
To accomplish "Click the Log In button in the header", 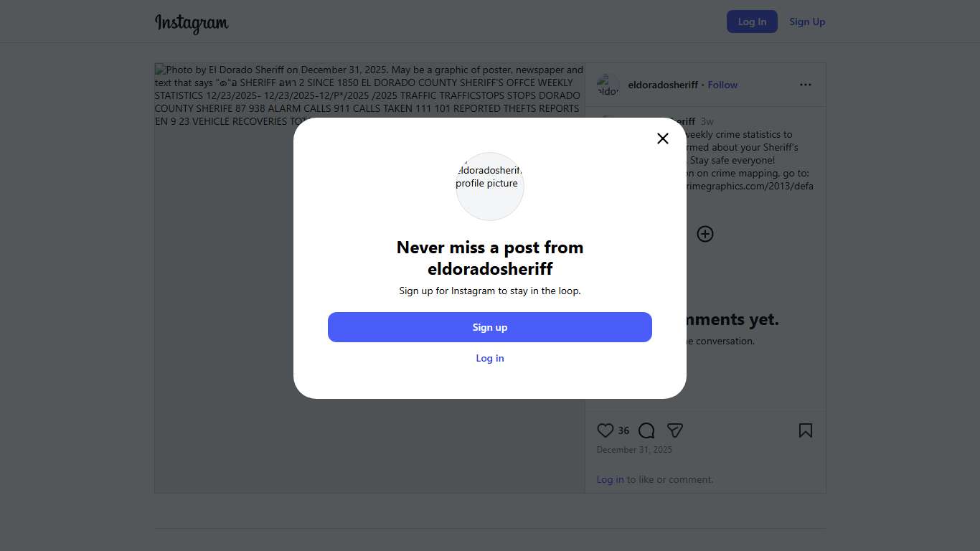I will pyautogui.click(x=752, y=22).
